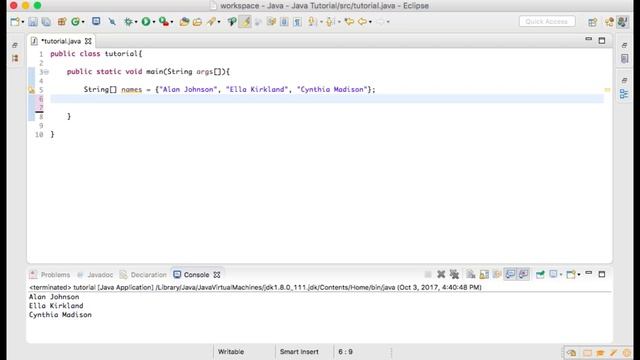Image resolution: width=640 pixels, height=360 pixels.
Task: Click the 'names' variable on line 5
Action: (132, 89)
